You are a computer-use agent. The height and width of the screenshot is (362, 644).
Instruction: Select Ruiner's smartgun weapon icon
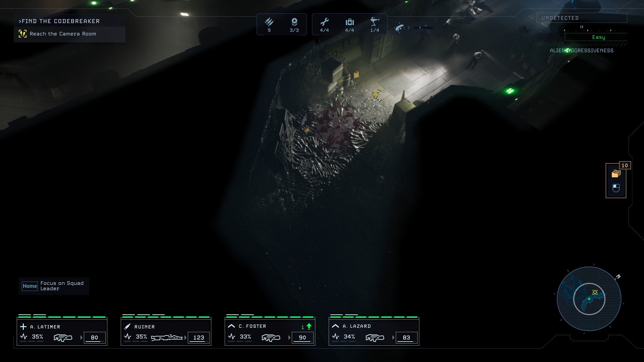point(167,338)
